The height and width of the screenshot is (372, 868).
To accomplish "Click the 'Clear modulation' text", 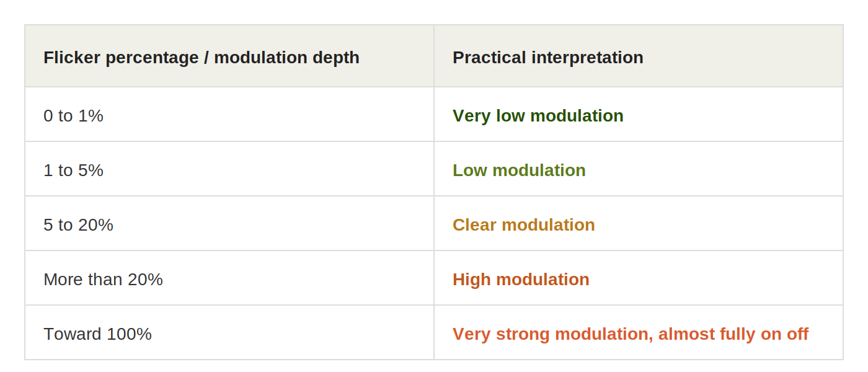I will click(524, 225).
